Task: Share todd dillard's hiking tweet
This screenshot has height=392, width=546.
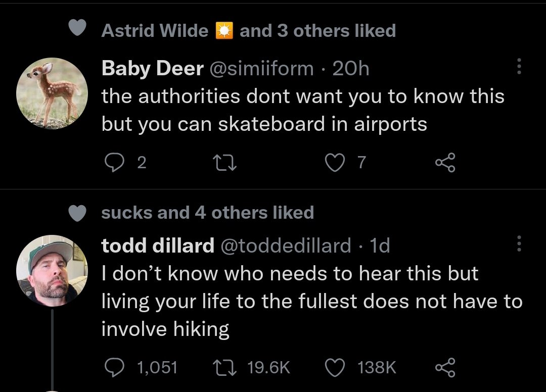Action: coord(445,368)
